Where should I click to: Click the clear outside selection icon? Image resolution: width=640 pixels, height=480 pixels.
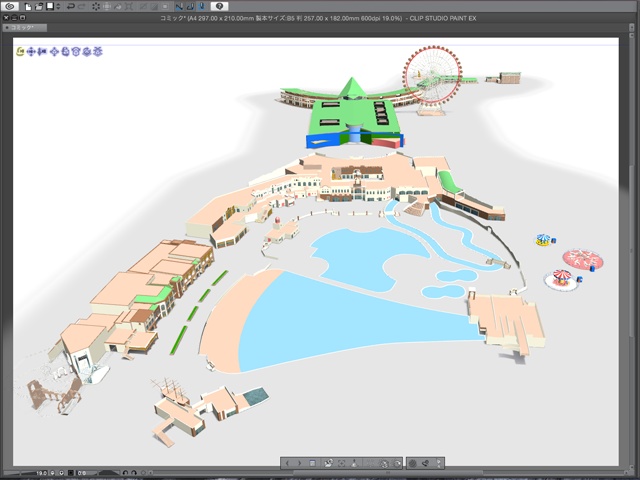point(107,6)
